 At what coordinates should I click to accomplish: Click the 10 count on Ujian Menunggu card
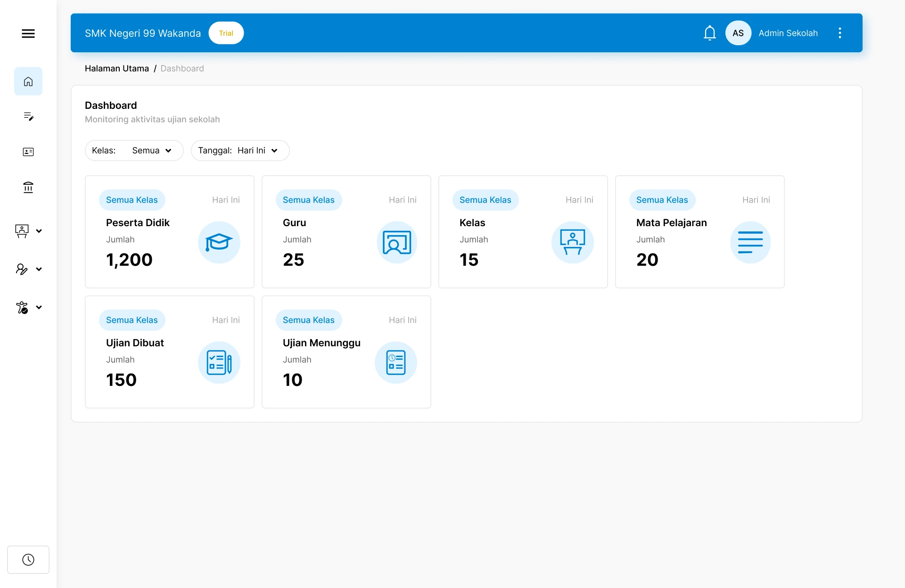[x=293, y=380]
